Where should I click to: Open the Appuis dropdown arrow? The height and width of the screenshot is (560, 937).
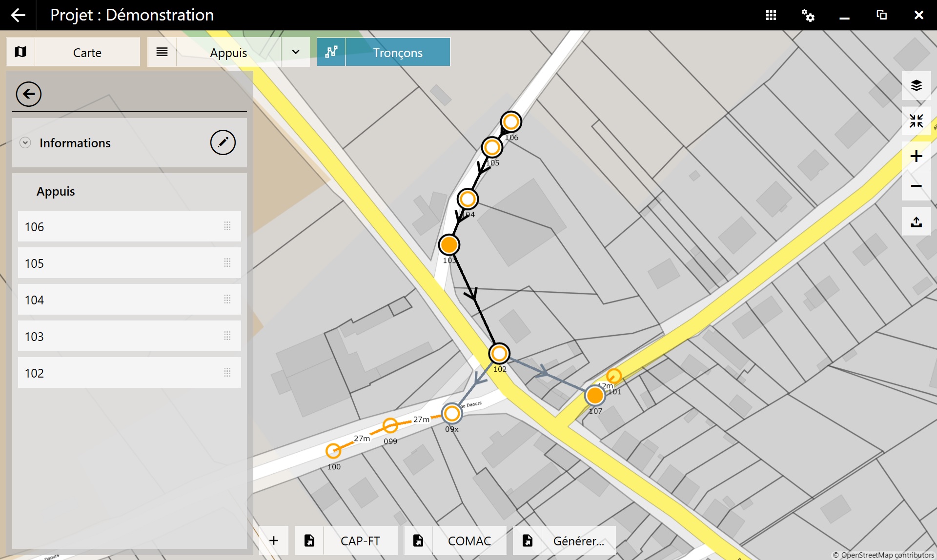[x=295, y=52]
